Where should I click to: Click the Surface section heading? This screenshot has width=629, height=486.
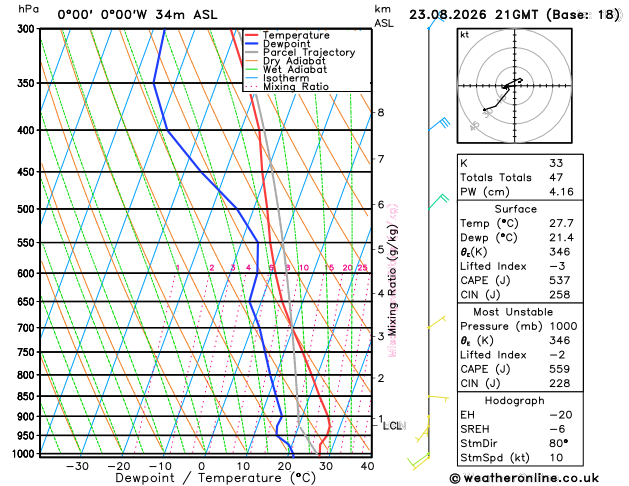(515, 209)
